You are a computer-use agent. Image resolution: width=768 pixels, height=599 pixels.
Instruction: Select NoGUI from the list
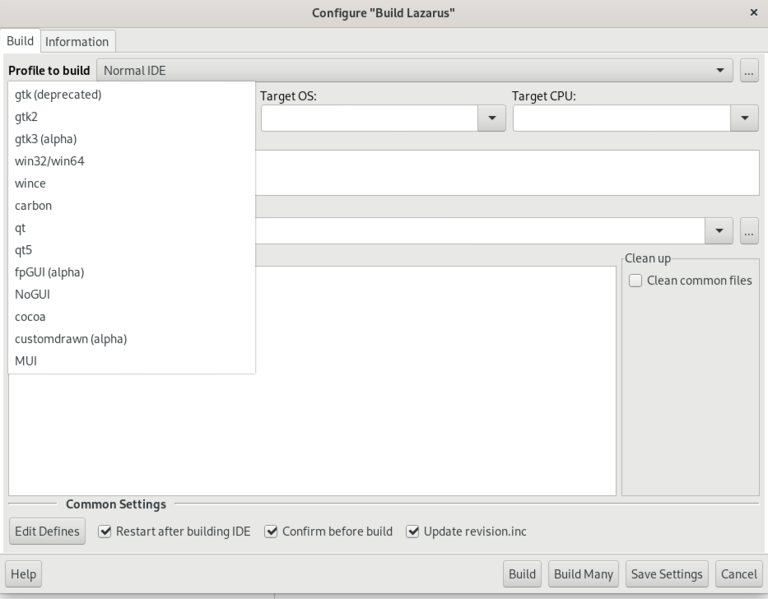coord(32,294)
